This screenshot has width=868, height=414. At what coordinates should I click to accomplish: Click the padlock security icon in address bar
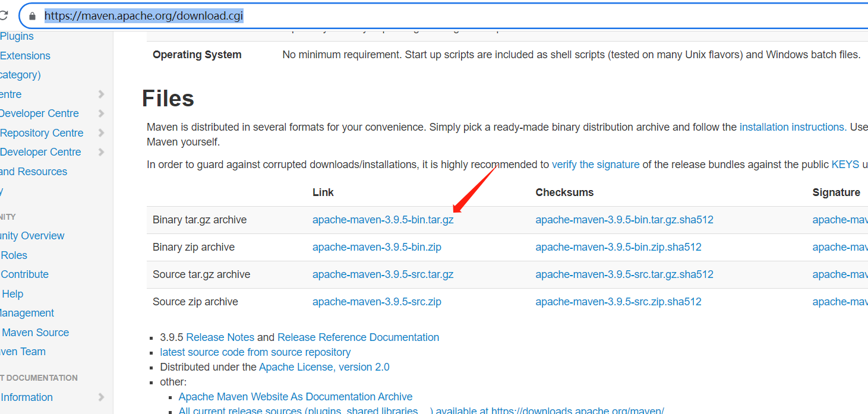31,15
